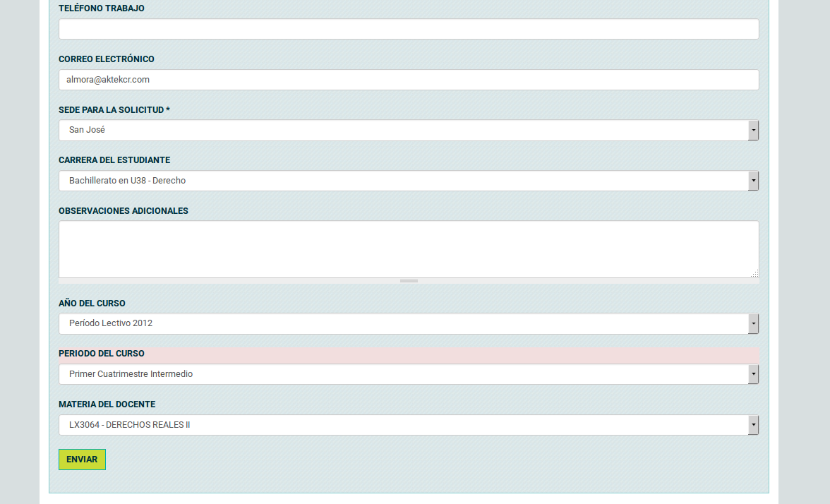This screenshot has height=504, width=830.
Task: Click the "Correo Electrónico" label
Action: pyautogui.click(x=107, y=59)
